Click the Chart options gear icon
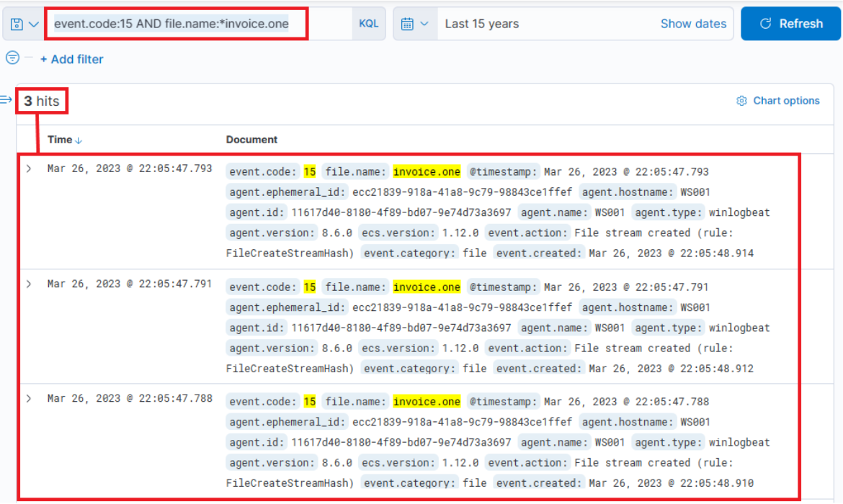This screenshot has width=843, height=504. click(741, 101)
